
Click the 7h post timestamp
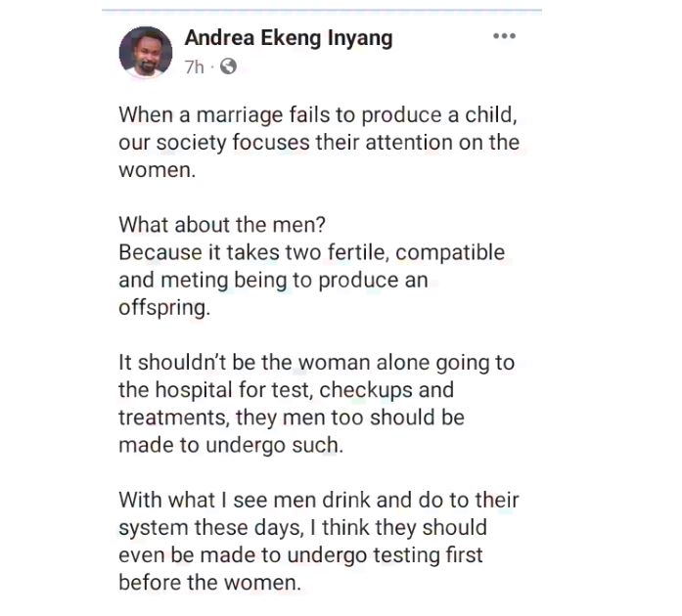[x=194, y=66]
